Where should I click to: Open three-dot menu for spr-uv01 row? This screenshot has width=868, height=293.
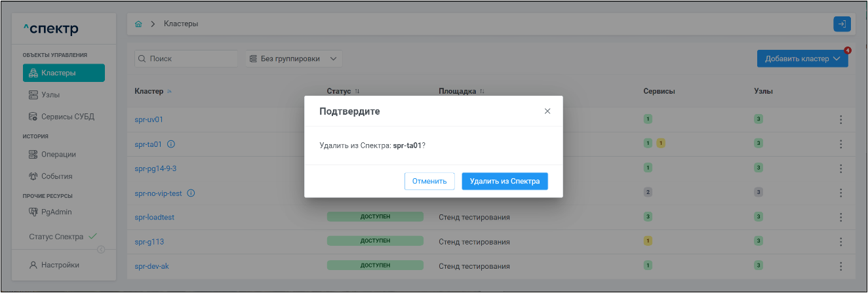[x=840, y=120]
